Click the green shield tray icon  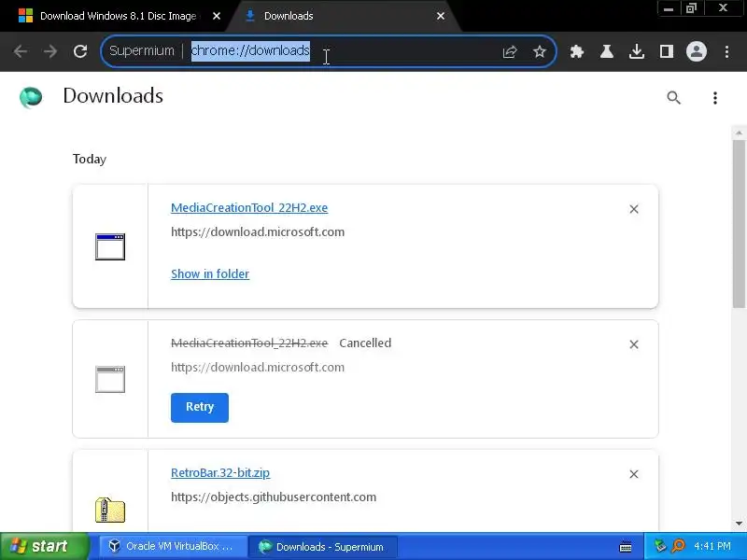[660, 546]
